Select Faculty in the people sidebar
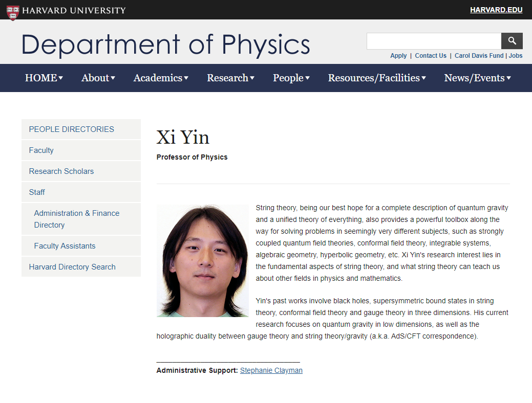Screen dimensions: 532x403 (41, 150)
